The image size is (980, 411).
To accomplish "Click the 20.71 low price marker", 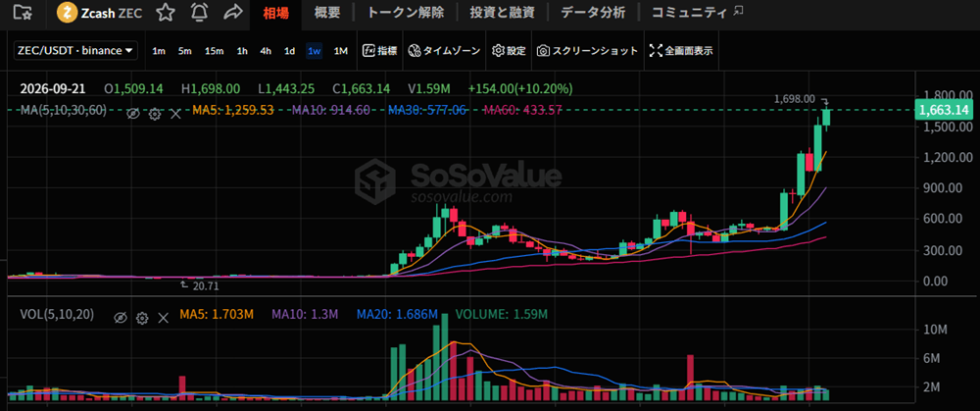I will click(x=204, y=285).
